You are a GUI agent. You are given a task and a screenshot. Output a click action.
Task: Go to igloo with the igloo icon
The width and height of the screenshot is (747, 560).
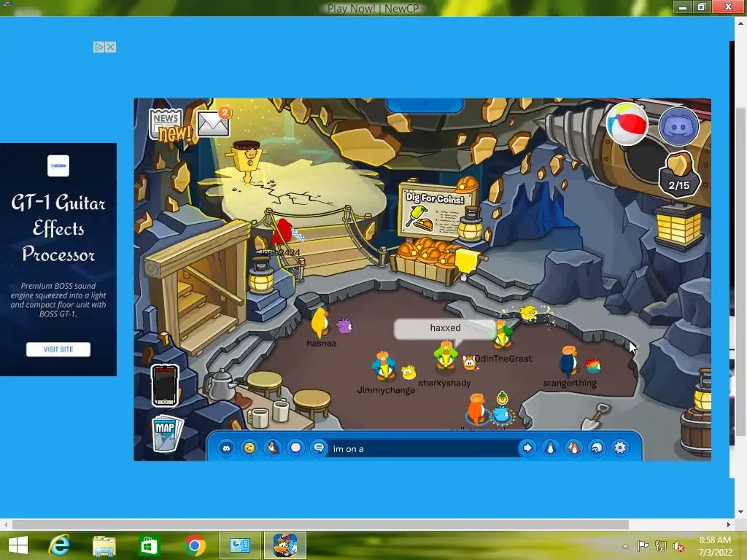[597, 448]
